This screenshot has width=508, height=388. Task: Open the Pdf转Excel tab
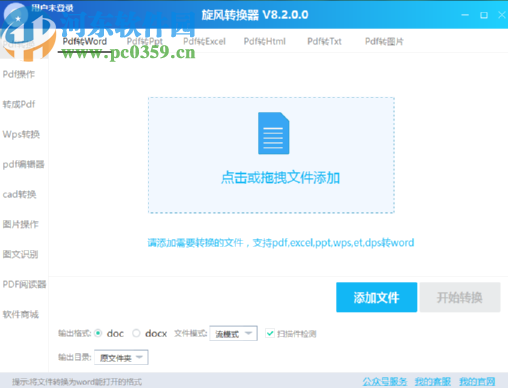point(204,41)
